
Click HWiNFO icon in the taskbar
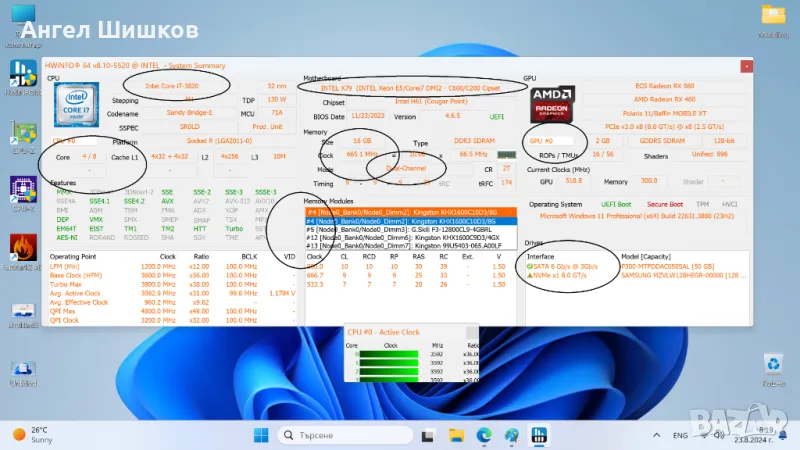tap(537, 435)
